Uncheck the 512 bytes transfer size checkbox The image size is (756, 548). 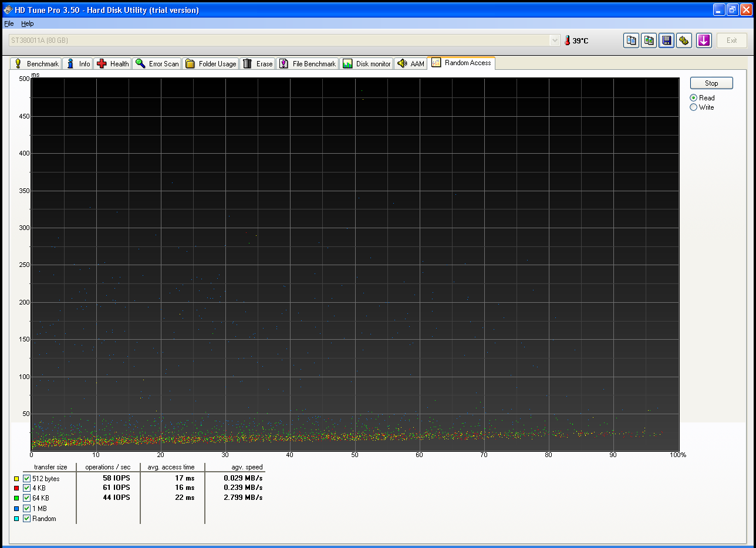coord(26,478)
